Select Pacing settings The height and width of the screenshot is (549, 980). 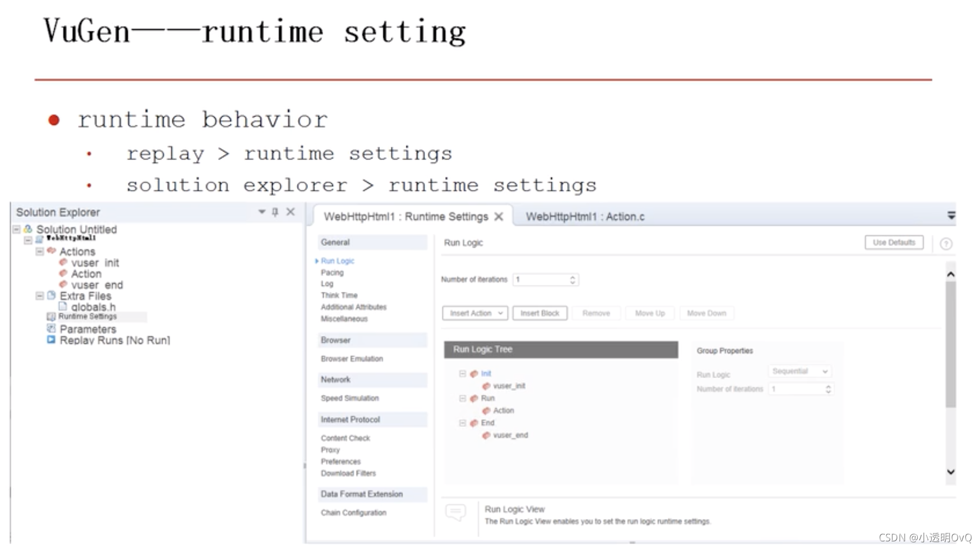pyautogui.click(x=332, y=272)
